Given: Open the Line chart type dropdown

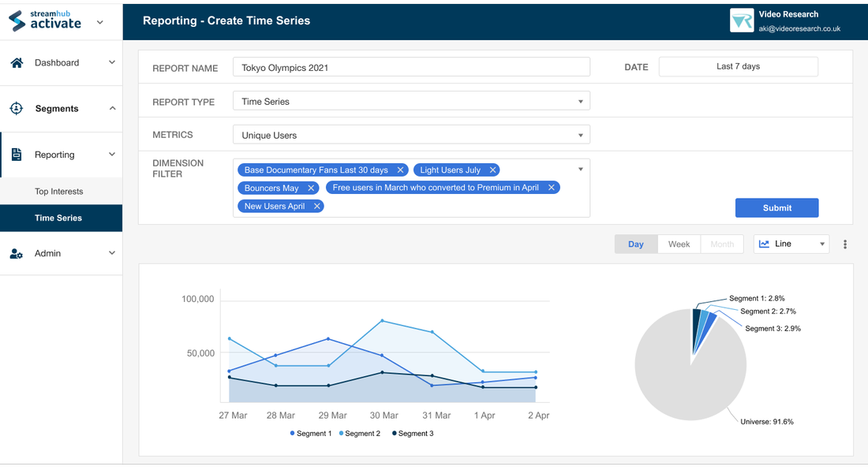Looking at the screenshot, I should tap(791, 244).
